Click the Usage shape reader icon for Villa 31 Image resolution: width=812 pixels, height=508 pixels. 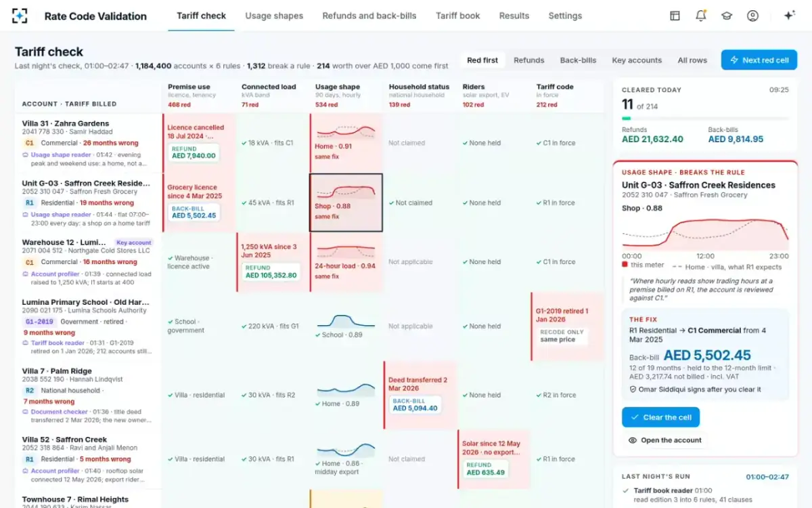[x=26, y=154]
